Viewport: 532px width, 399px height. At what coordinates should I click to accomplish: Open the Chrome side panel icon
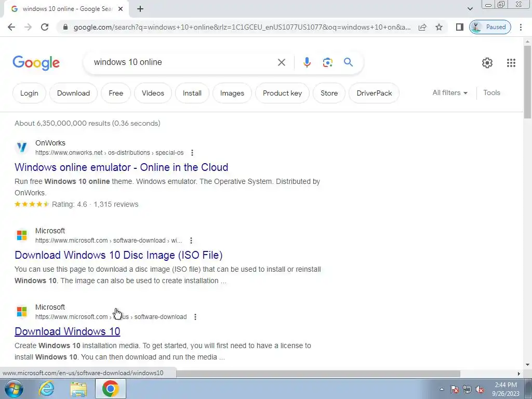click(459, 27)
